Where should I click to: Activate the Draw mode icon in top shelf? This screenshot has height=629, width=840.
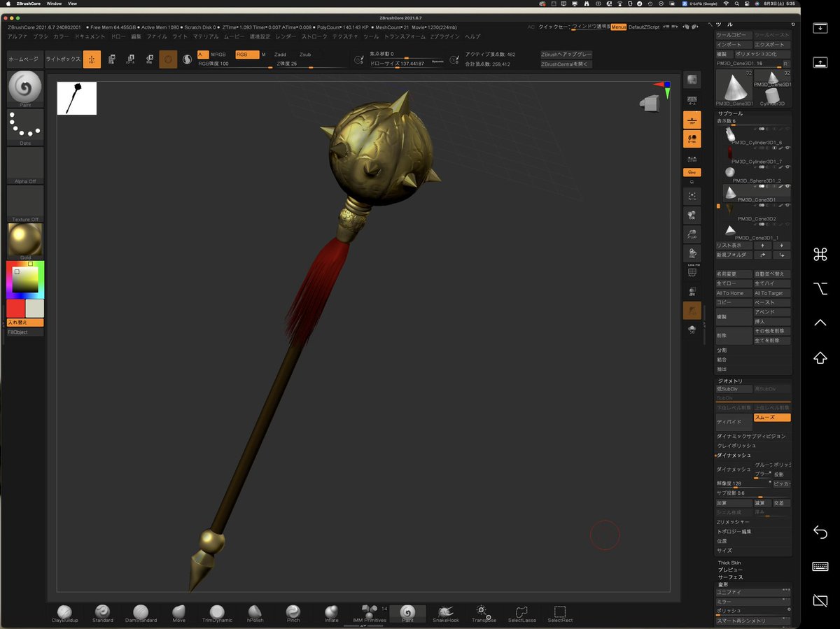92,59
